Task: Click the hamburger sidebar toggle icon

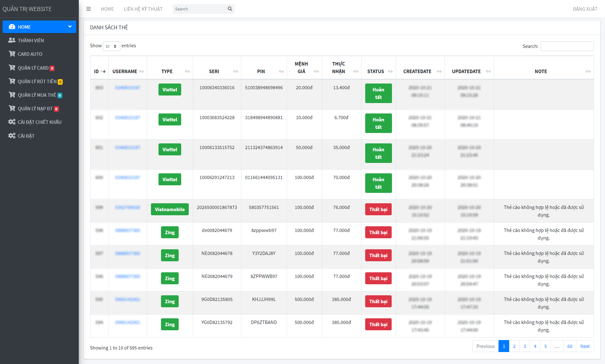Action: [89, 9]
